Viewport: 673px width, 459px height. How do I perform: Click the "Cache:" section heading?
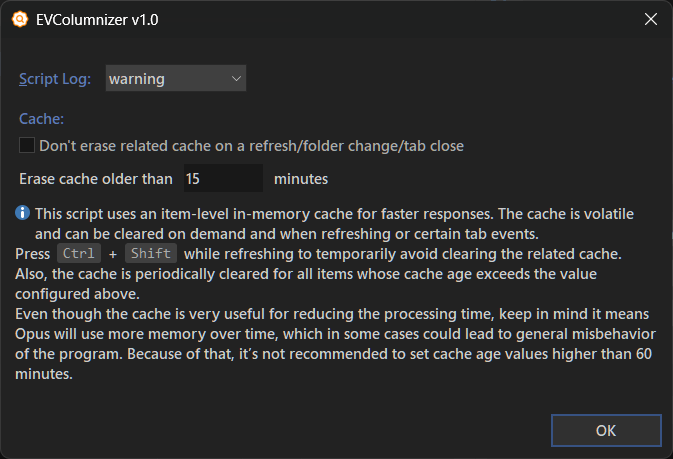point(42,119)
